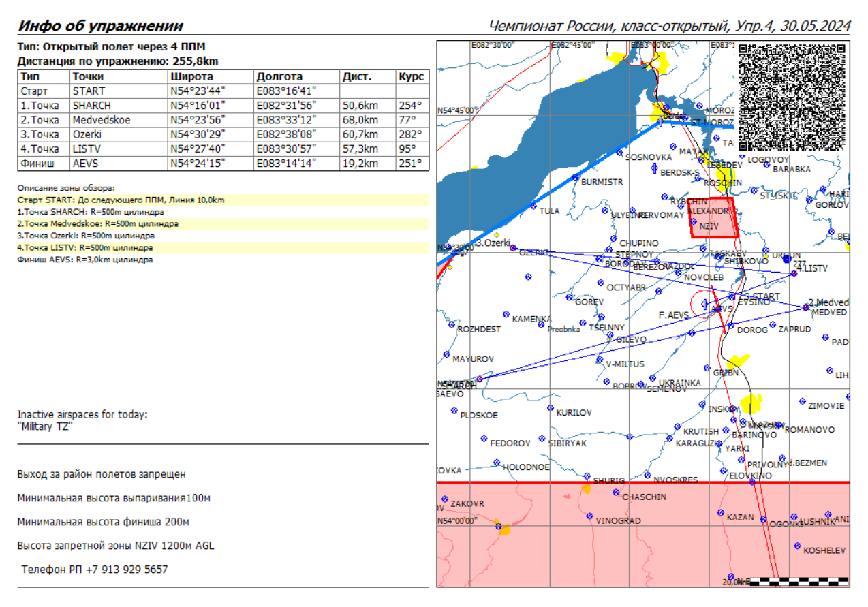Click the glider symbol inside the AEVS finish circle
868x607 pixels.
pos(704,305)
